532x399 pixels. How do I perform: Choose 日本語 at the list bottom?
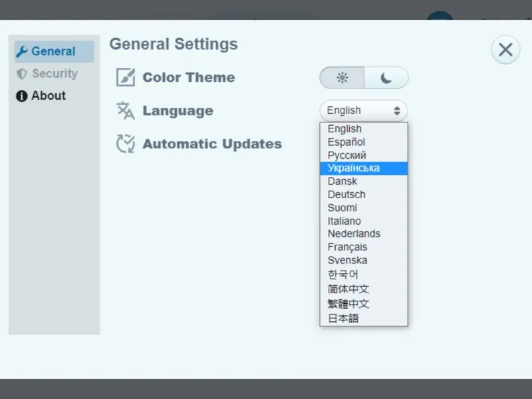[343, 319]
